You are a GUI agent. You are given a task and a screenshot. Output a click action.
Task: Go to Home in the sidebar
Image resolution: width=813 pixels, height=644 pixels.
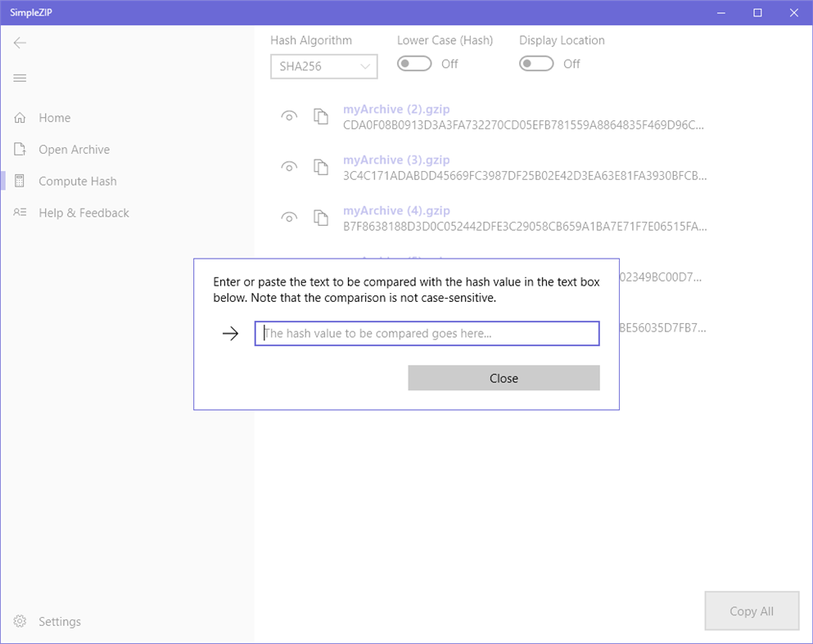[55, 117]
